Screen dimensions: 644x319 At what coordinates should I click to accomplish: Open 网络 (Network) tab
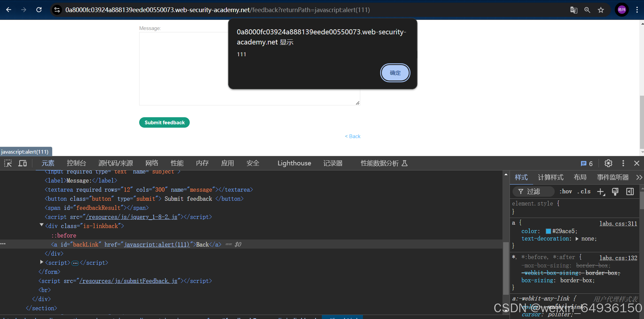coord(152,163)
